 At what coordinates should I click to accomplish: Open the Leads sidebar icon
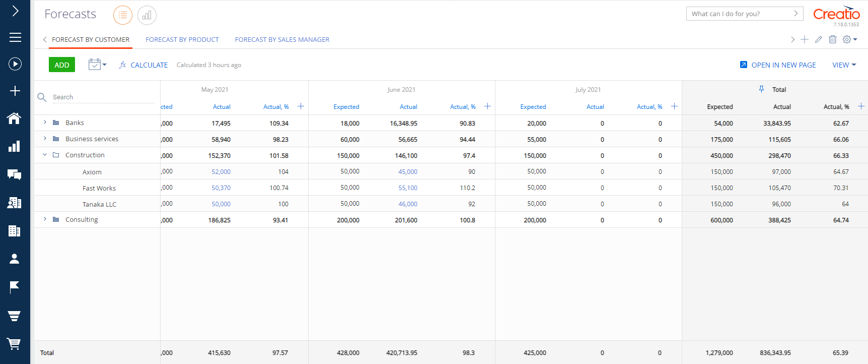15,203
